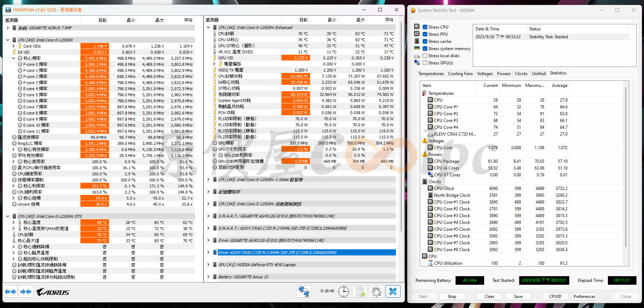
Task: Open the CPUID window
Action: [x=555, y=297]
